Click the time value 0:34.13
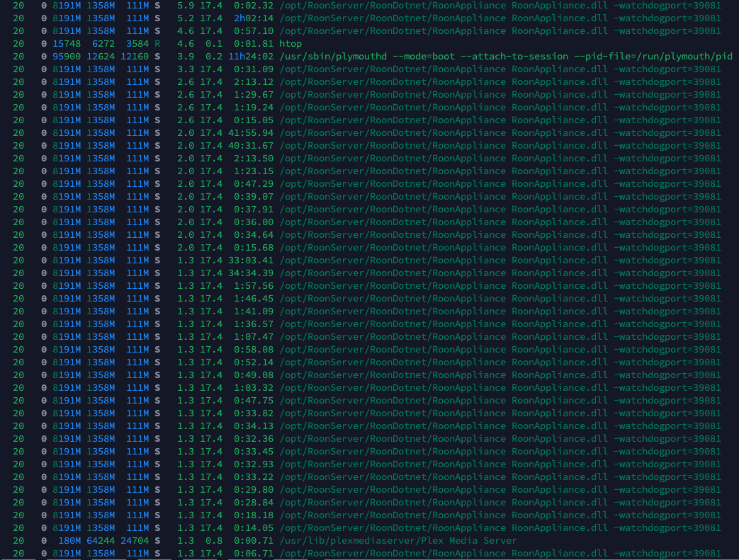This screenshot has width=739, height=560. tap(254, 425)
